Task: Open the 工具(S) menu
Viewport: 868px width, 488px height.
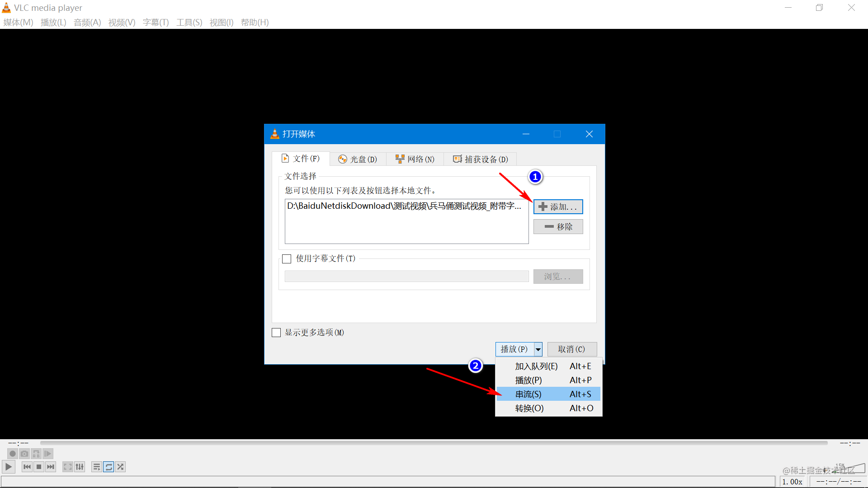Action: click(189, 23)
